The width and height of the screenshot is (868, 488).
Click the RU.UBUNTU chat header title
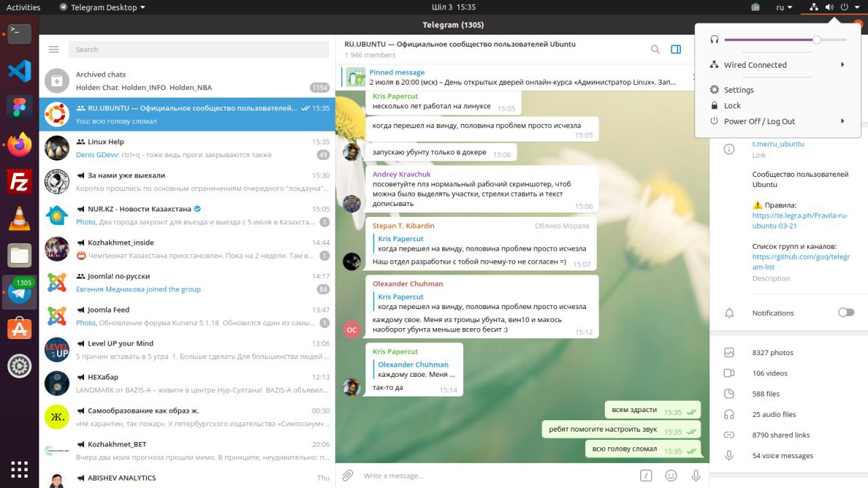(460, 44)
